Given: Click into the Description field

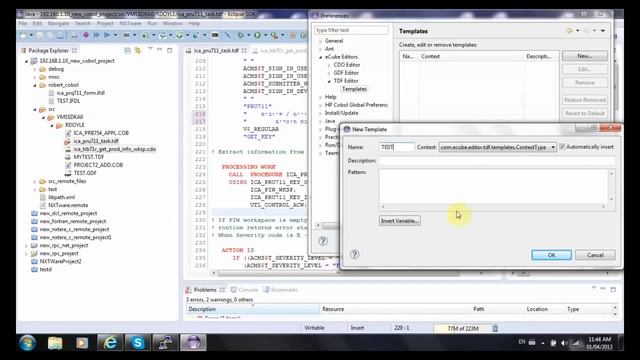Looking at the screenshot, I should point(497,161).
